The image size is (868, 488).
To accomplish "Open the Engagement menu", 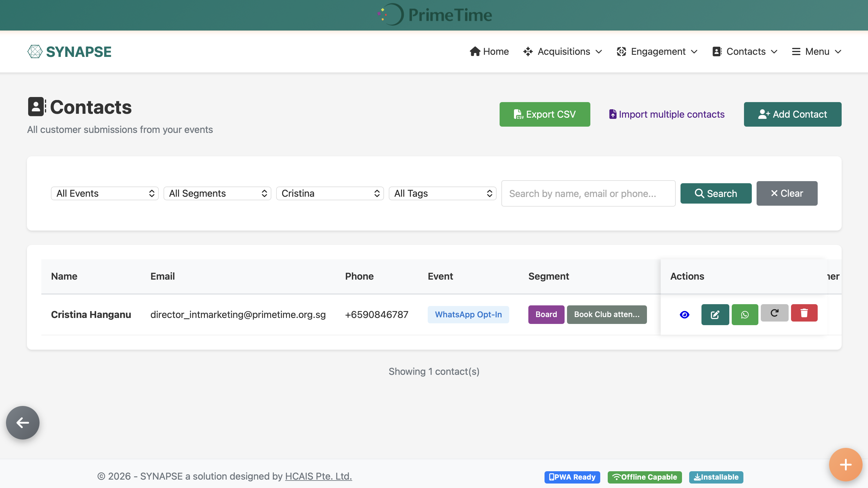I will [x=657, y=51].
